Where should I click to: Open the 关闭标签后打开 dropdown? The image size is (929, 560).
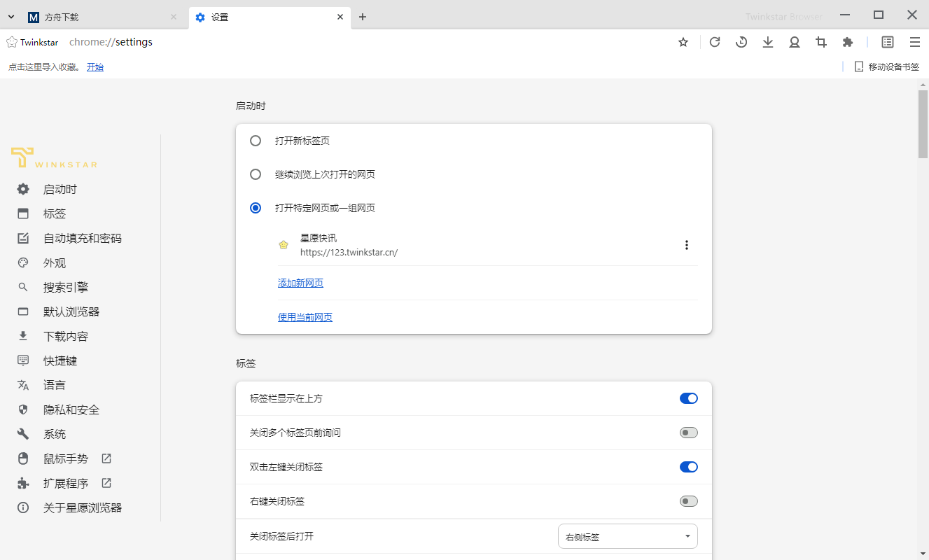(627, 535)
